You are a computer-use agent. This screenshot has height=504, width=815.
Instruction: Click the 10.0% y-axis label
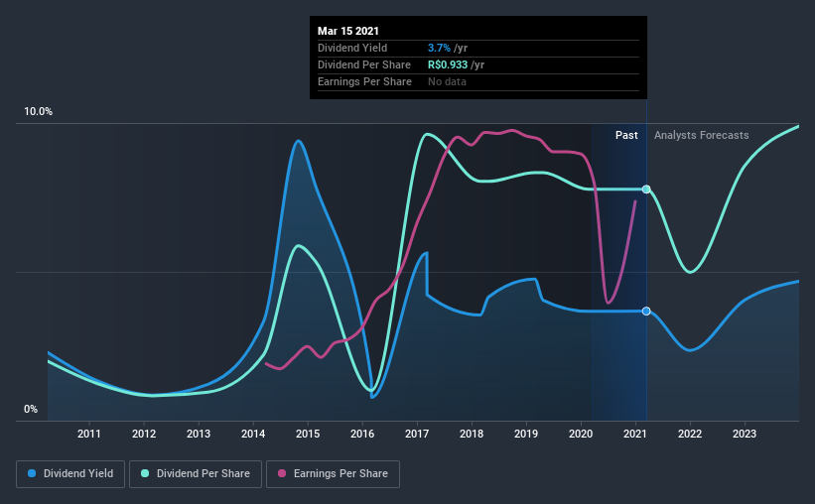[x=38, y=112]
